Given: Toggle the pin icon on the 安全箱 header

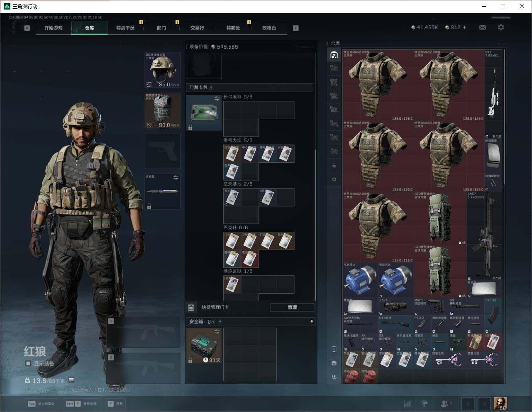Looking at the screenshot, I should coord(312,321).
